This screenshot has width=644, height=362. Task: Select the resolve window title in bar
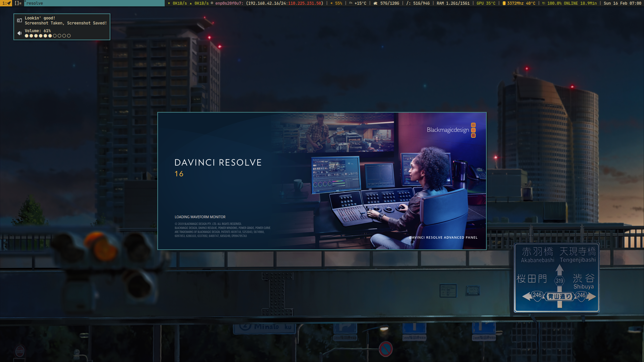click(35, 3)
